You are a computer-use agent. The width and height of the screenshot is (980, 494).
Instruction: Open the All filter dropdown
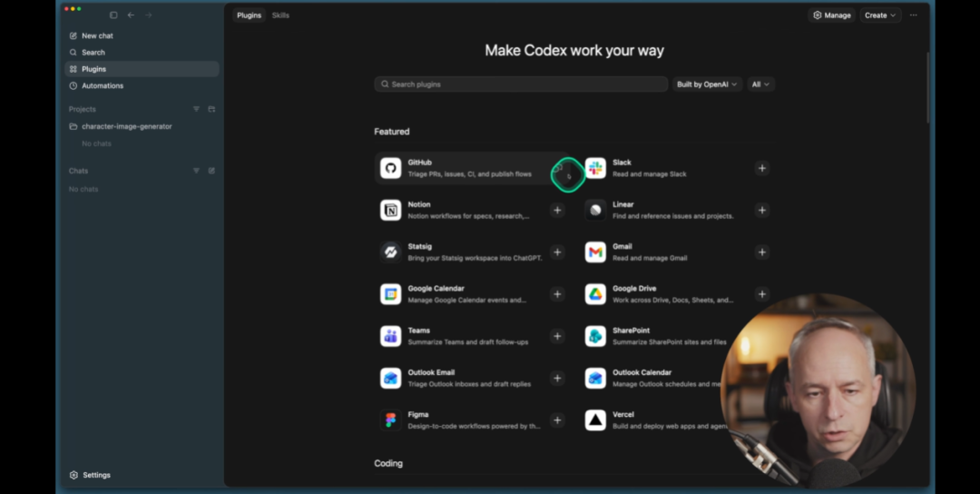[760, 84]
